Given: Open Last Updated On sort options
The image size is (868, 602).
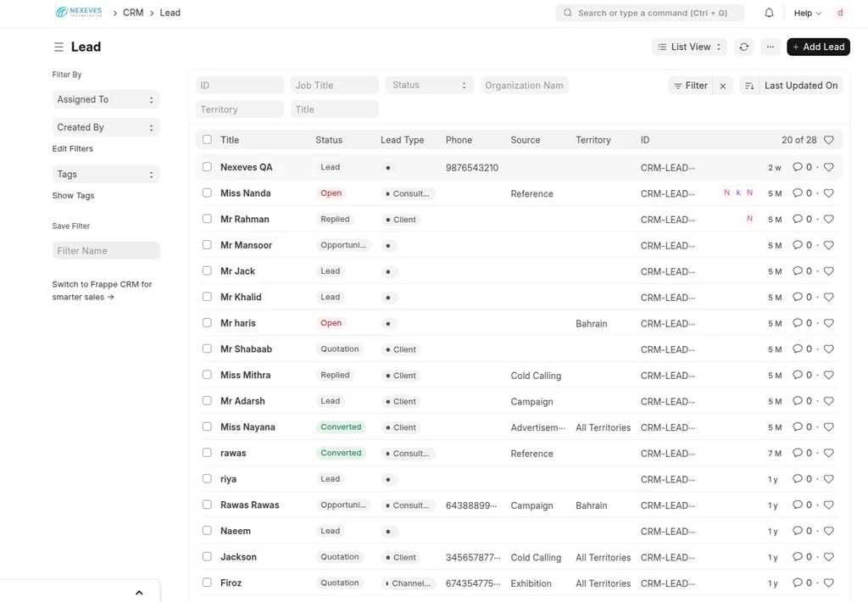Looking at the screenshot, I should coord(801,86).
